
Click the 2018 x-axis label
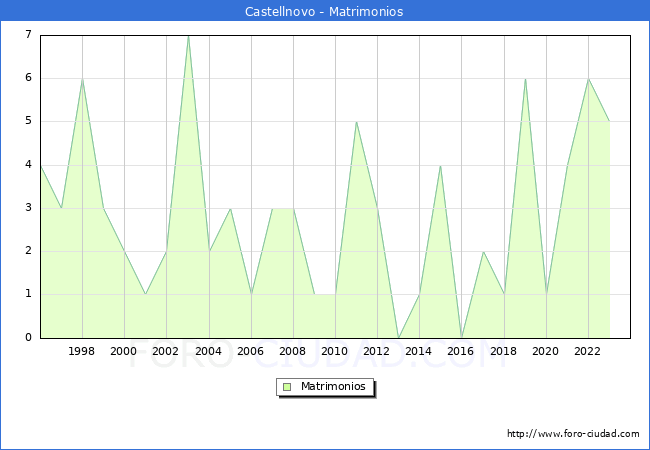[x=504, y=351]
